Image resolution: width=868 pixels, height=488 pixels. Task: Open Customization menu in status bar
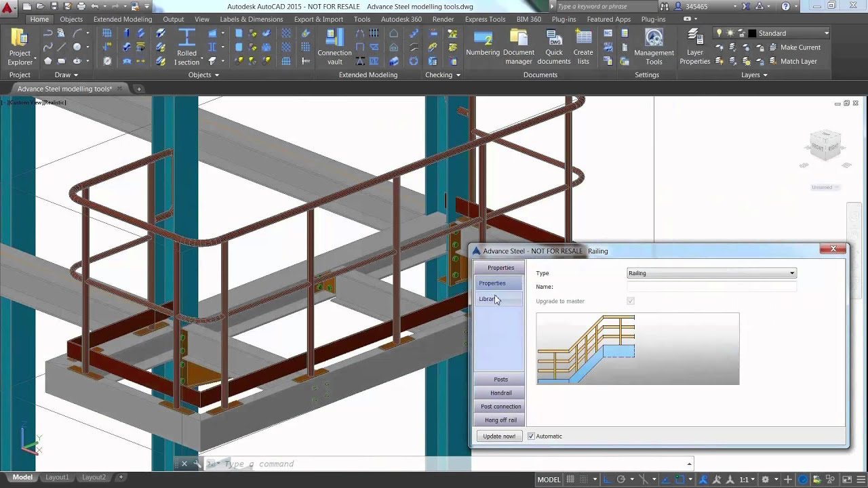point(859,479)
